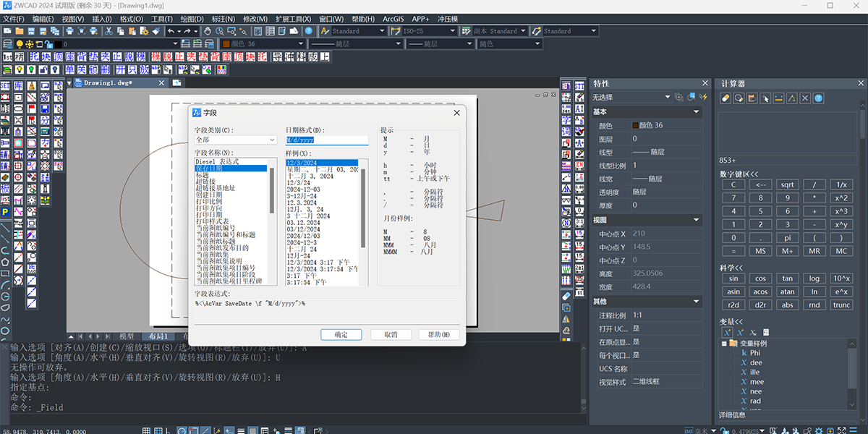This screenshot has width=868, height=434.
Task: Click the sqrt calculator button
Action: [x=787, y=184]
